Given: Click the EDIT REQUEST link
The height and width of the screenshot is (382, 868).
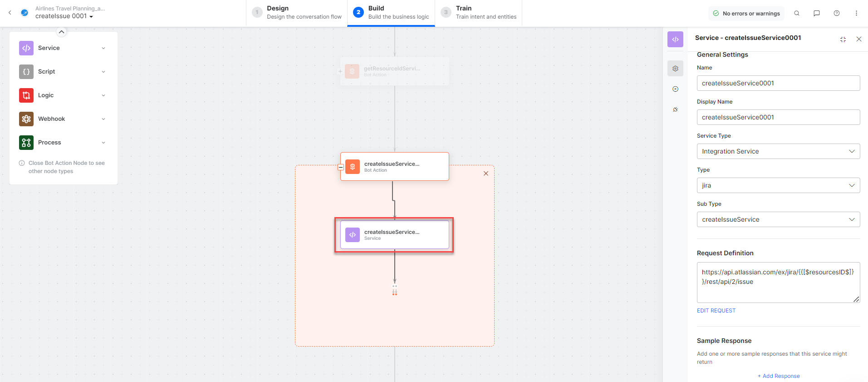Looking at the screenshot, I should (x=716, y=311).
